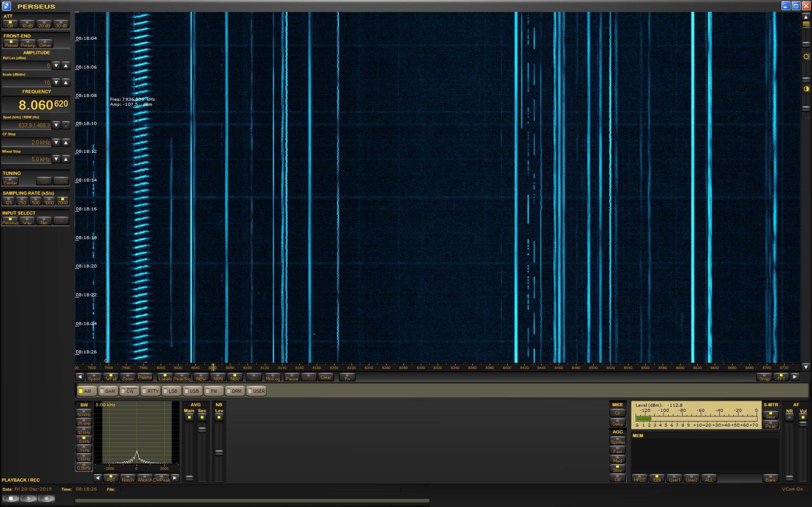The image size is (812, 507).
Task: Increase the CF Step up arrow
Action: click(x=66, y=142)
